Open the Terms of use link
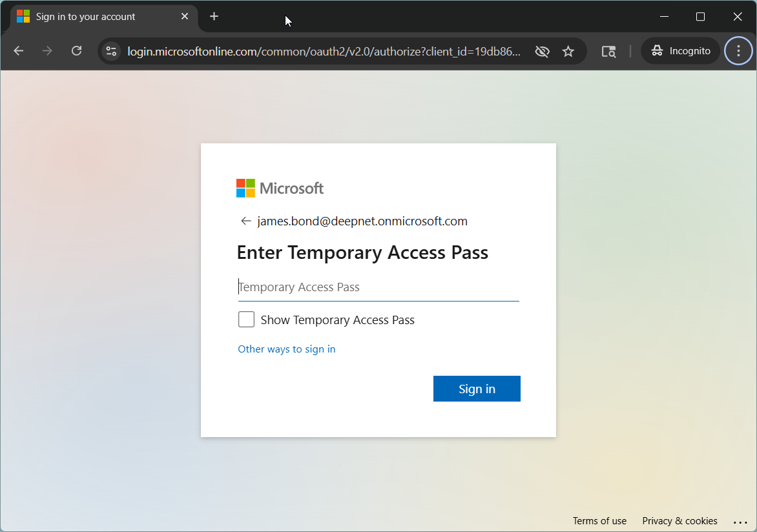Screen dimensions: 757x532 coord(599,521)
